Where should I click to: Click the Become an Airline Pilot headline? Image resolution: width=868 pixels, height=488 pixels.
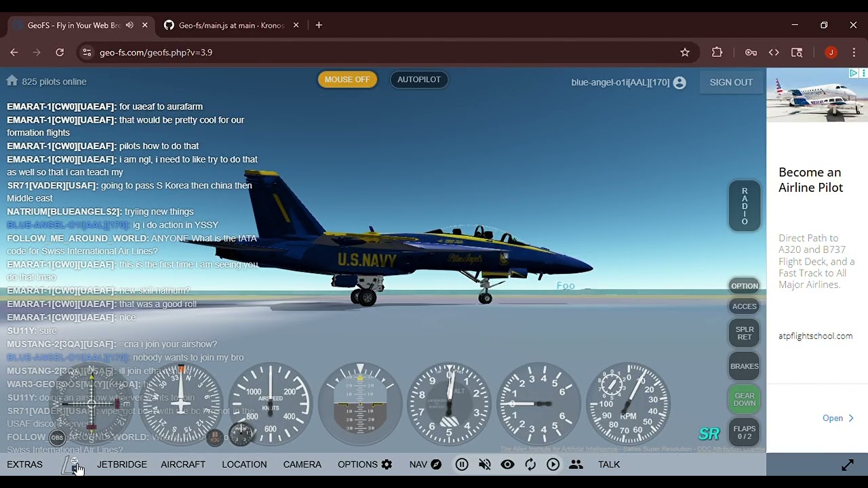click(x=811, y=180)
